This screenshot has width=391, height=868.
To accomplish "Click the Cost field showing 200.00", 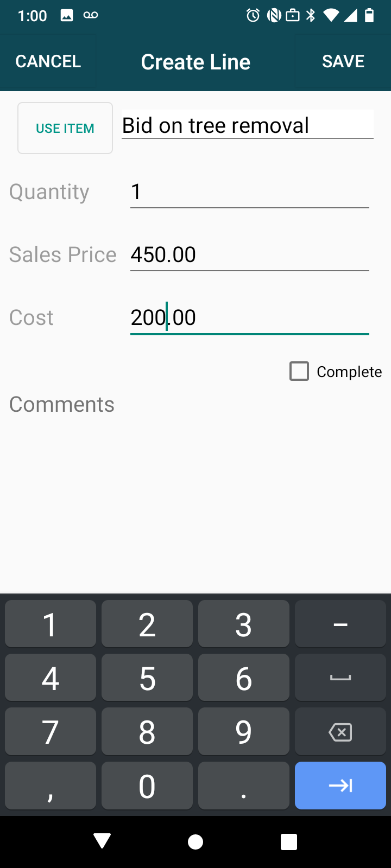I will (x=249, y=318).
